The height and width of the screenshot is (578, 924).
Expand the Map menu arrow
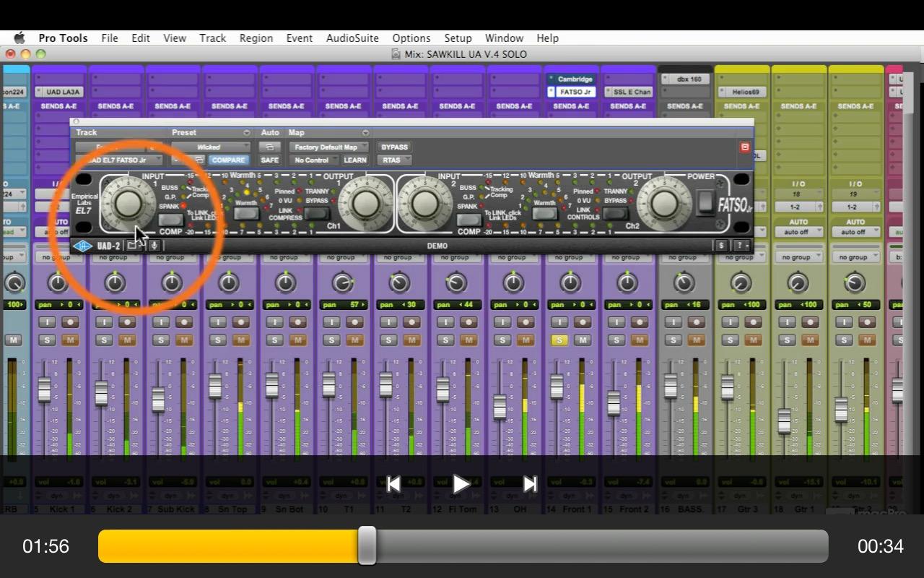(365, 133)
